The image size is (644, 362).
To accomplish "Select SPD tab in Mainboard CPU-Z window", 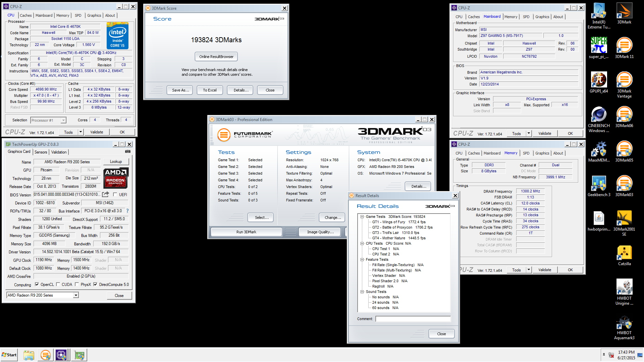I will tap(526, 17).
